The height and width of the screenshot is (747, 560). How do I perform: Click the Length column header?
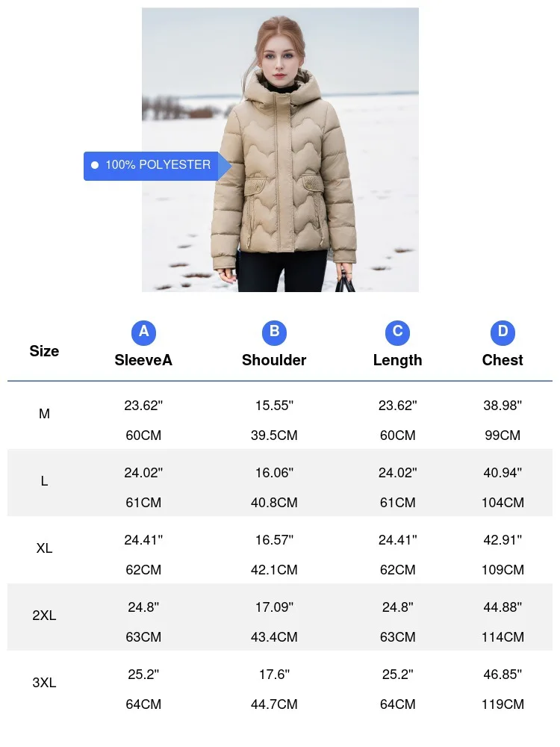pos(398,360)
